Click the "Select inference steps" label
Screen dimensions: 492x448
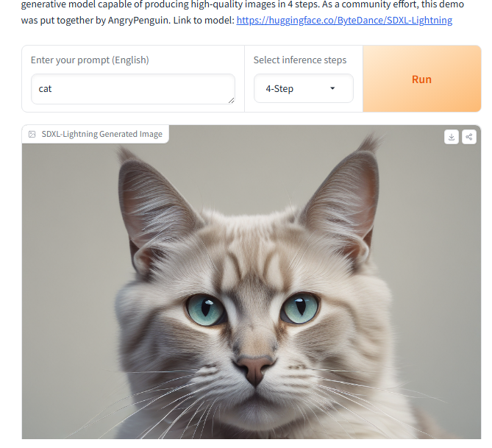click(300, 60)
